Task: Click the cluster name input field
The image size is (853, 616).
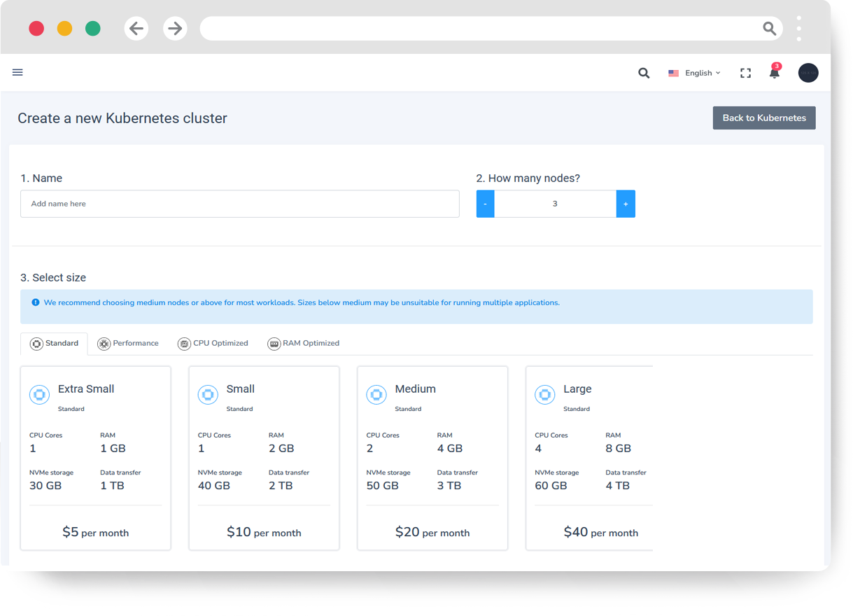Action: pyautogui.click(x=240, y=204)
